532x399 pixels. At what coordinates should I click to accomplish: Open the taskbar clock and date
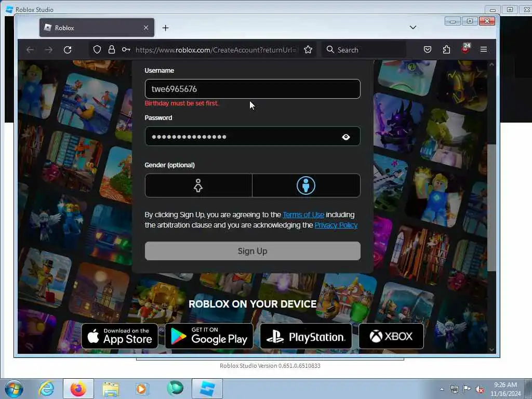point(505,389)
